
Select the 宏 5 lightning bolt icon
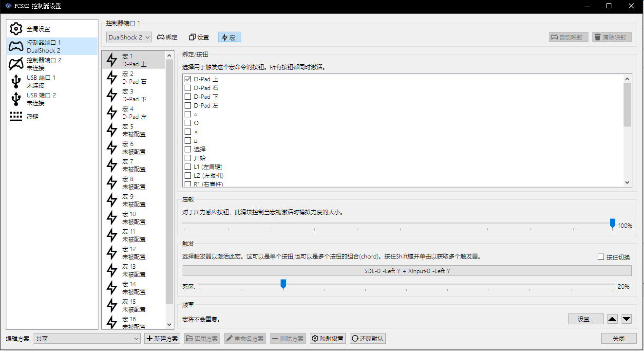click(x=113, y=130)
